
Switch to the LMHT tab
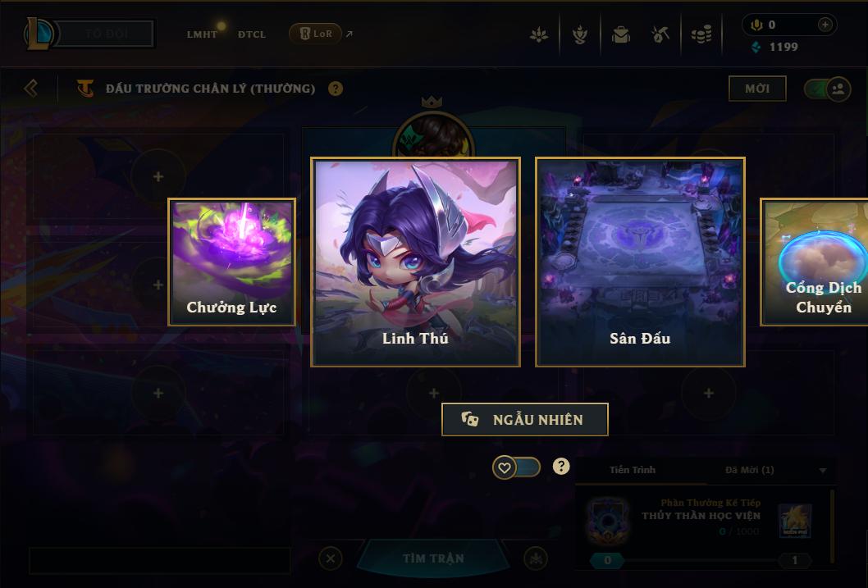tap(202, 34)
